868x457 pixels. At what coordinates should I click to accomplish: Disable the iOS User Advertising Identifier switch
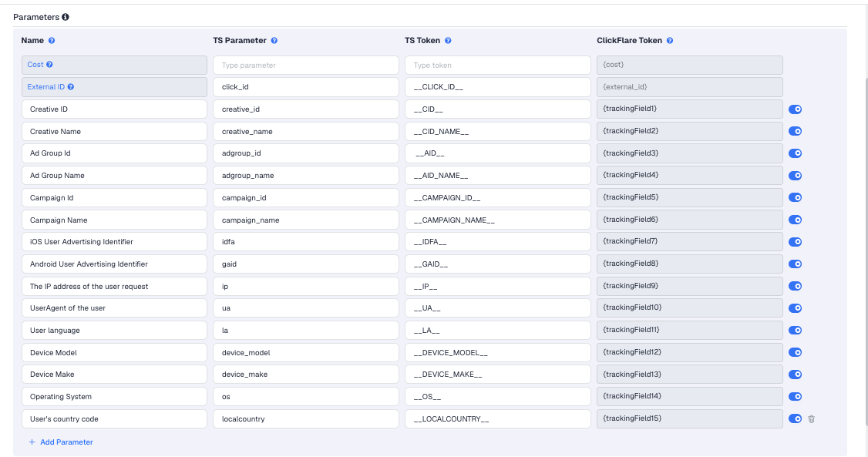(x=795, y=242)
